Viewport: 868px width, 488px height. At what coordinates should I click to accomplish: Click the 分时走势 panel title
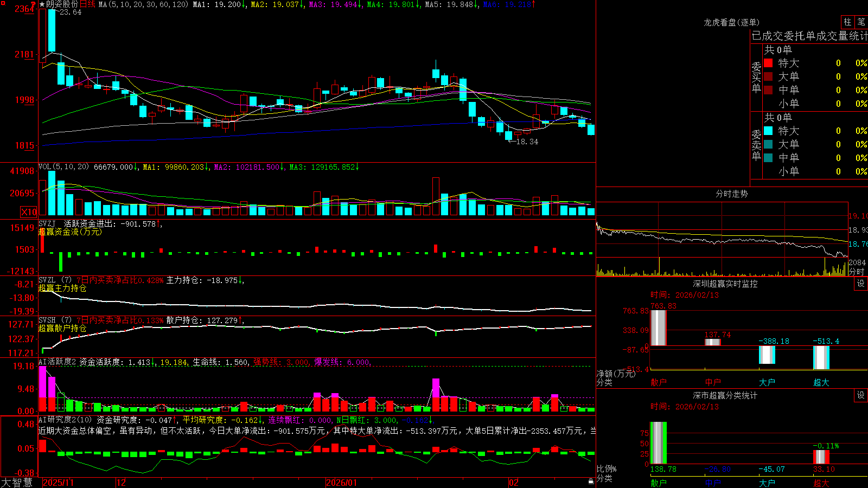[732, 194]
